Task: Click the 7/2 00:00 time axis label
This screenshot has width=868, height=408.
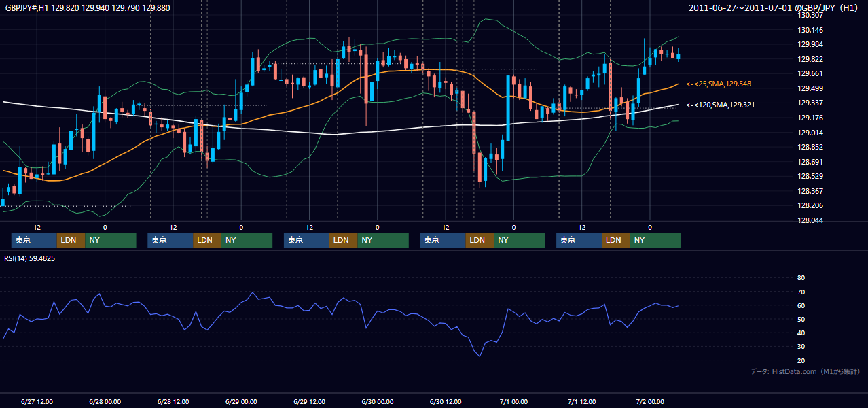Action: 651,401
